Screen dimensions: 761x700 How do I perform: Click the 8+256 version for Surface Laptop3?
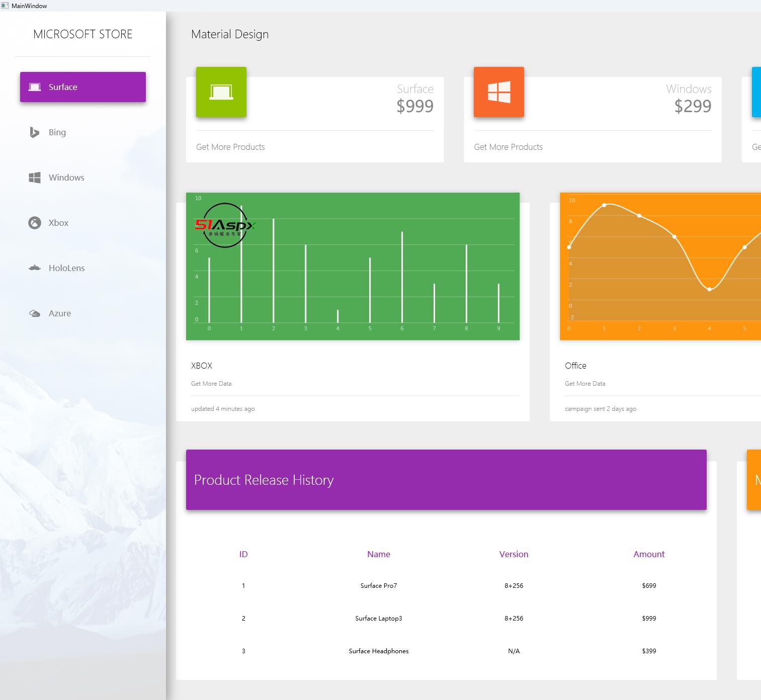coord(514,619)
